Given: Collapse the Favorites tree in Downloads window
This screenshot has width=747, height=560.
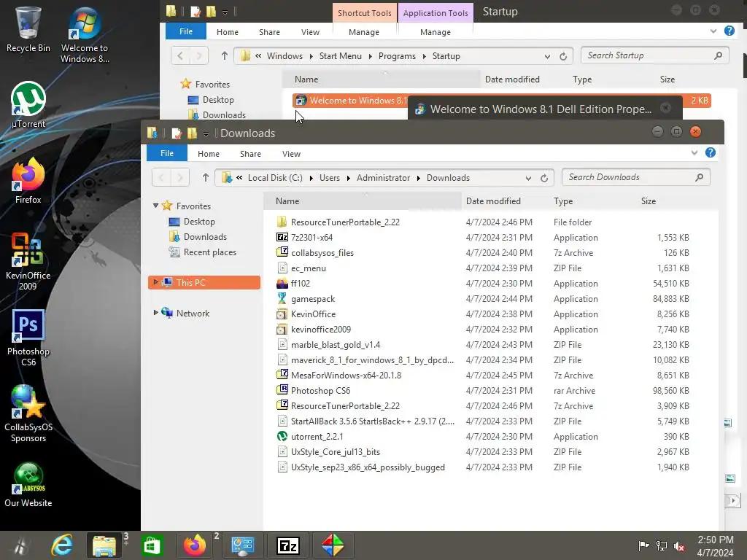Looking at the screenshot, I should point(156,206).
